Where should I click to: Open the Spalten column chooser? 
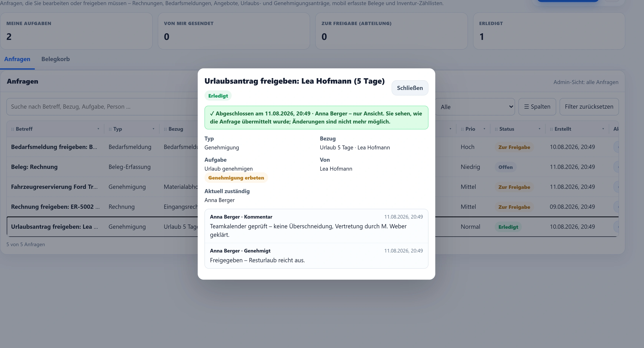pyautogui.click(x=537, y=107)
